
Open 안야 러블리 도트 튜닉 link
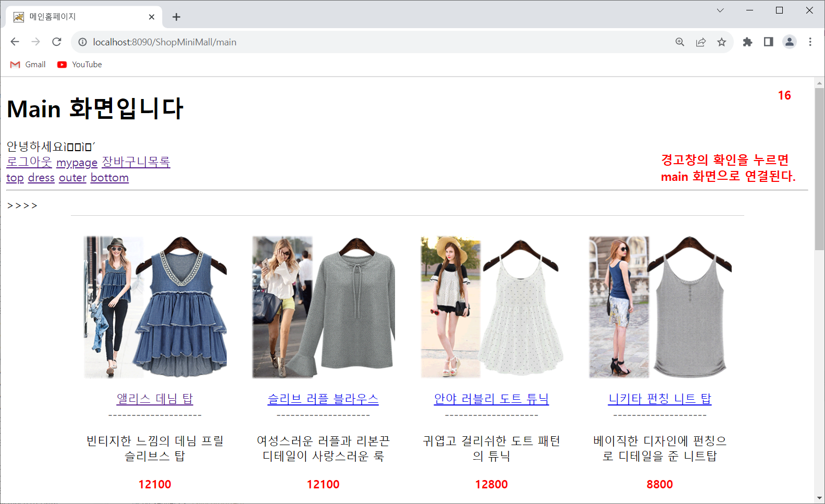coord(491,399)
